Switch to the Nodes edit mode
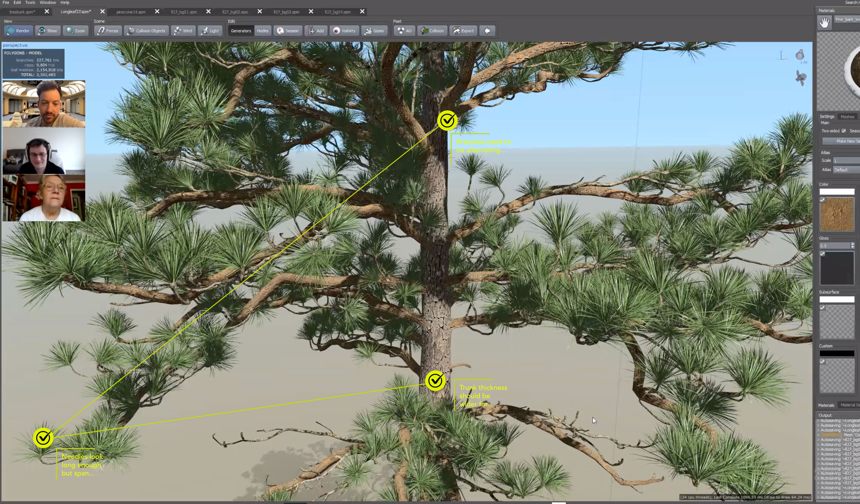This screenshot has height=504, width=860. click(262, 31)
